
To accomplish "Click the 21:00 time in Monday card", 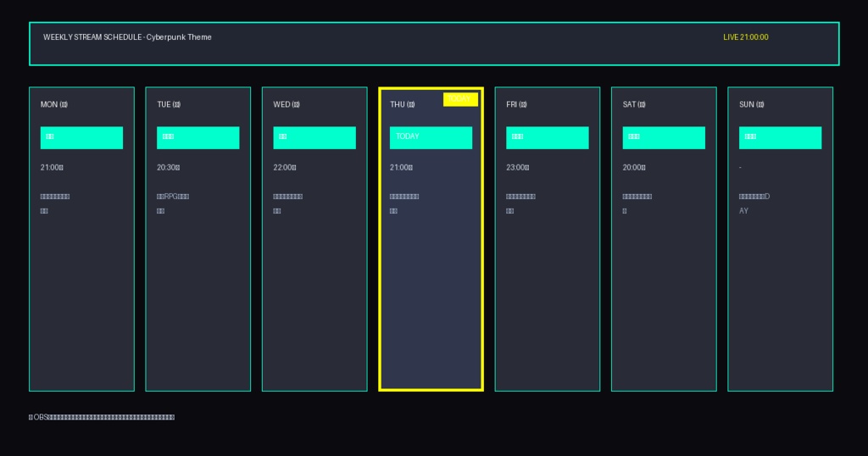I will [x=52, y=167].
